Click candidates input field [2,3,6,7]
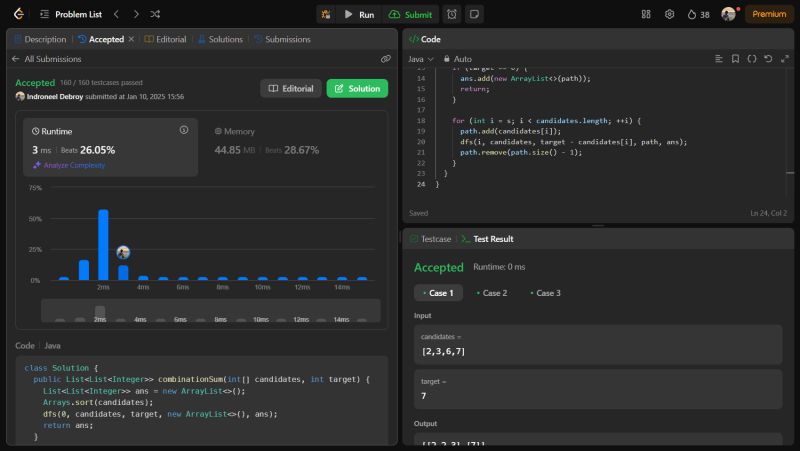Screen dimensions: 800x451 pyautogui.click(x=598, y=344)
